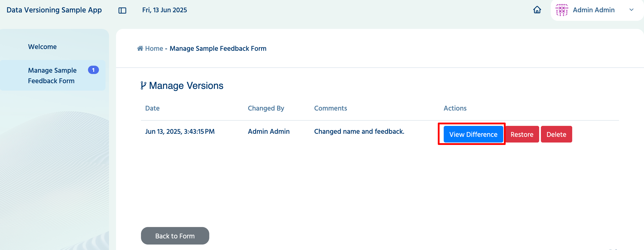Click the Admin Admin avatar icon
This screenshot has height=250, width=644.
561,10
